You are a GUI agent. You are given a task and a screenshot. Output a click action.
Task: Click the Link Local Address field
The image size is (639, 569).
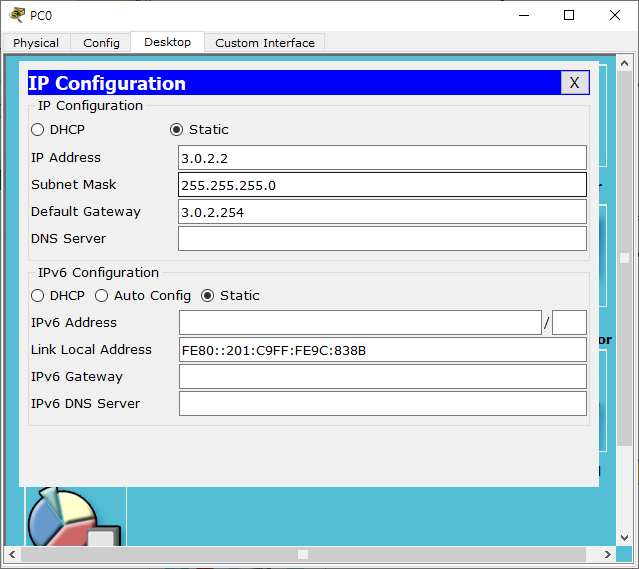pyautogui.click(x=383, y=350)
